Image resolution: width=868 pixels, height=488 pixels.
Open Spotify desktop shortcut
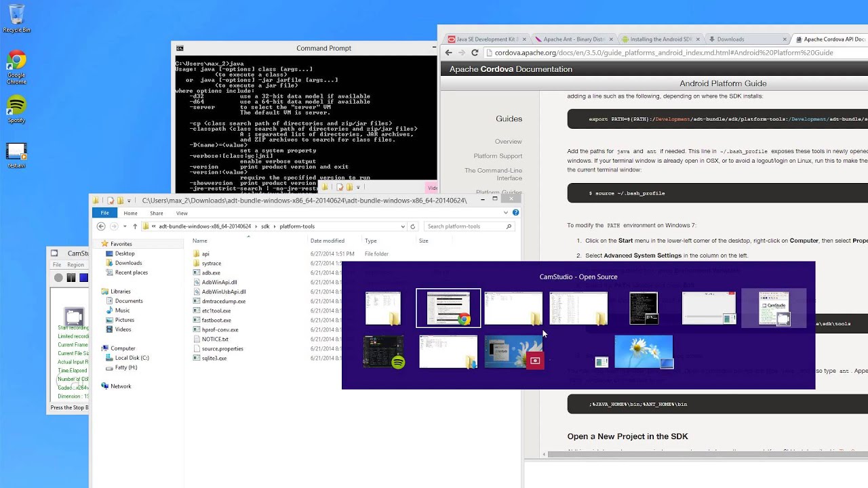16,109
